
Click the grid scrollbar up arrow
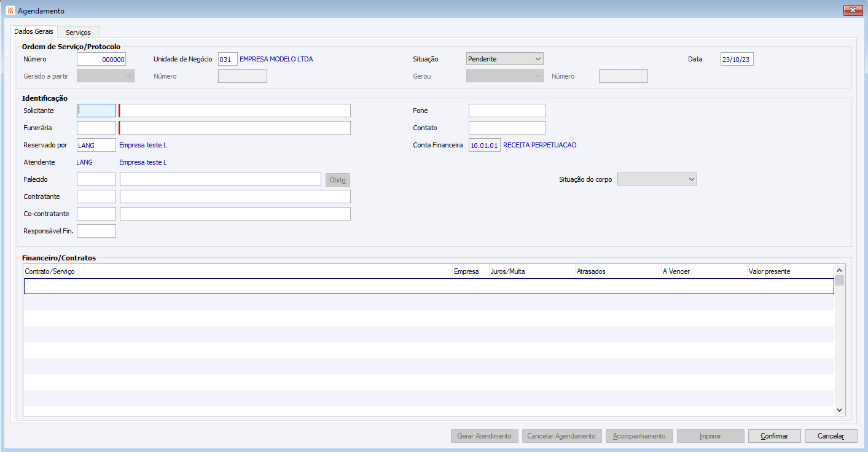click(x=840, y=270)
